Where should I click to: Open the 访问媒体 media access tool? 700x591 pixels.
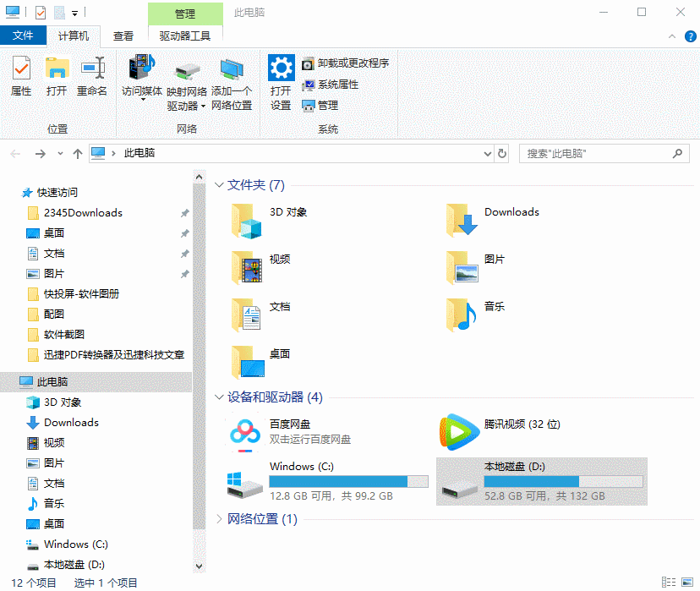(142, 77)
